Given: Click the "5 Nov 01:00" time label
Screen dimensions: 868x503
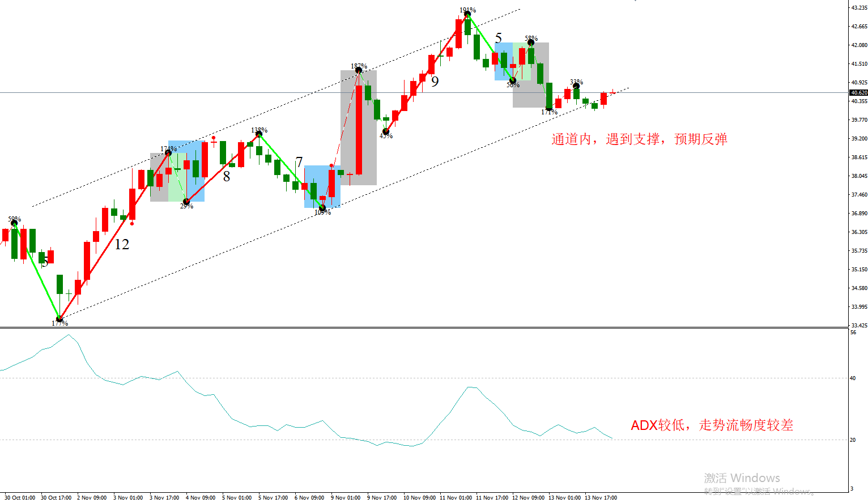Looking at the screenshot, I should coord(237,498).
